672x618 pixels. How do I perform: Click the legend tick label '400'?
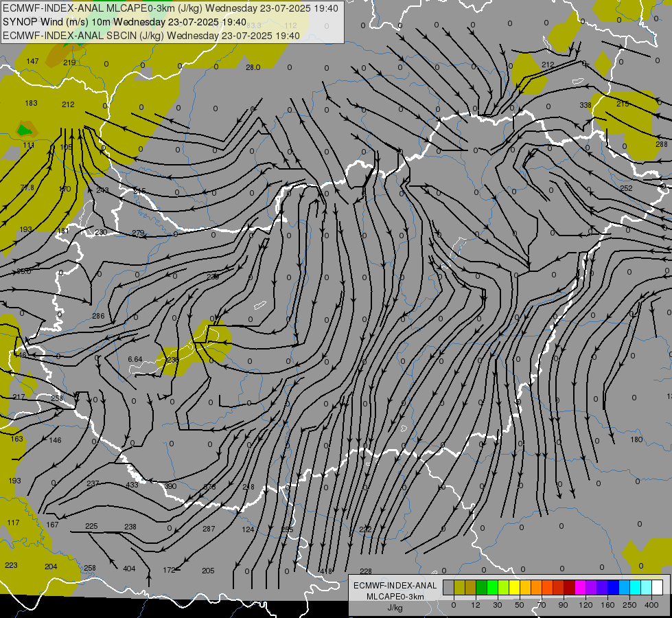[651, 605]
